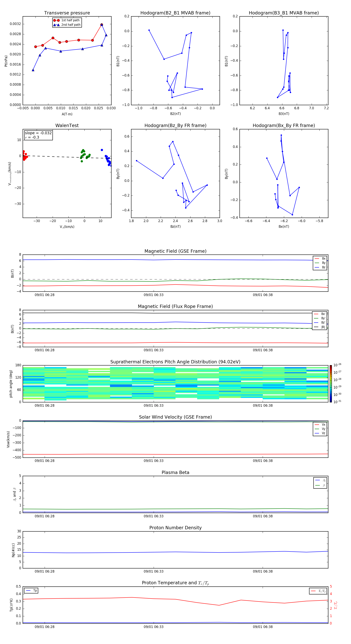
Task: Click the Suprathermal Electrons Pitch Angle title
Action: [x=175, y=362]
